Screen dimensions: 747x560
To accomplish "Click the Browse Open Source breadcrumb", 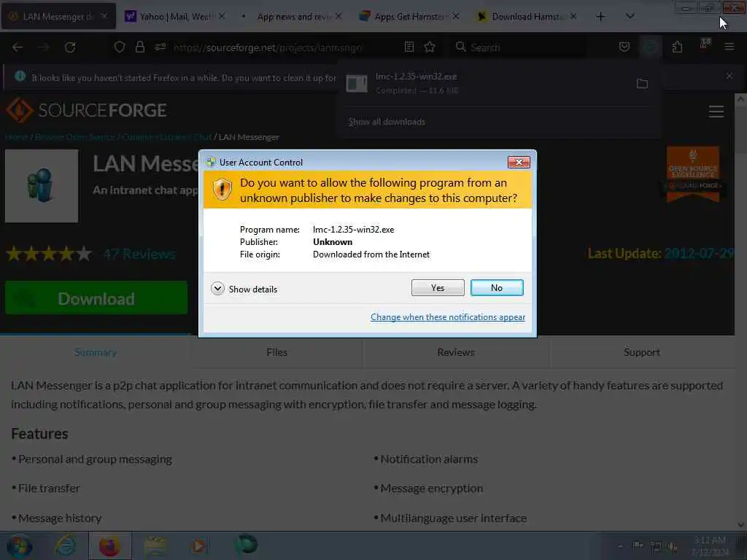I will (75, 137).
